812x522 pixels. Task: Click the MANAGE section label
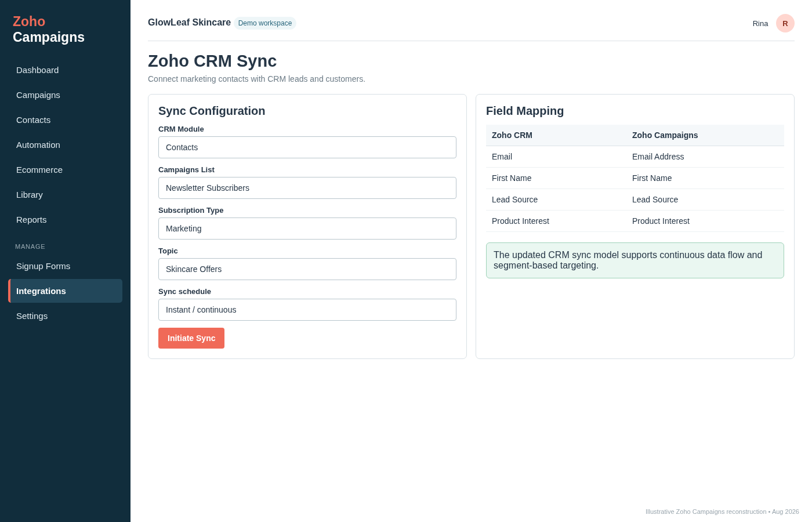click(30, 246)
